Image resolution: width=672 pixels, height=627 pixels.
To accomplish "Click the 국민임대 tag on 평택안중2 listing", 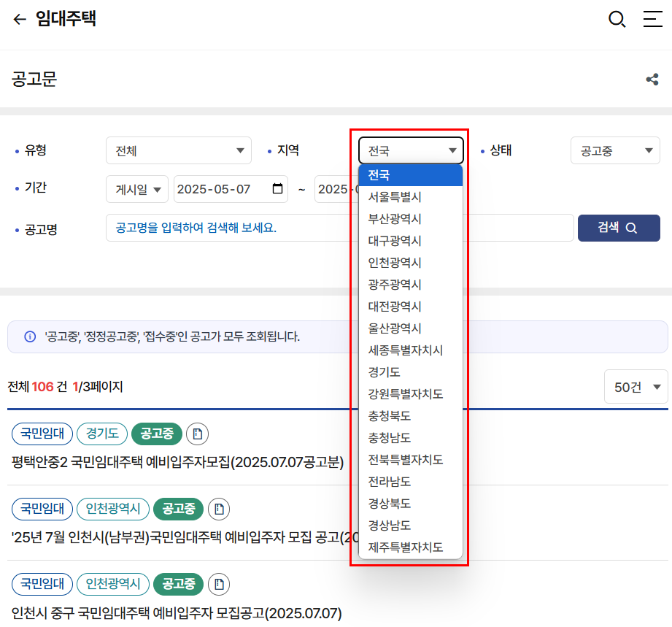I will coord(42,434).
